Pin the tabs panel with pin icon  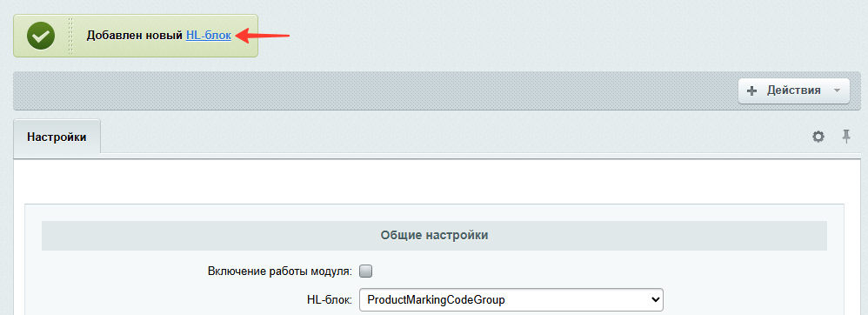pyautogui.click(x=846, y=137)
